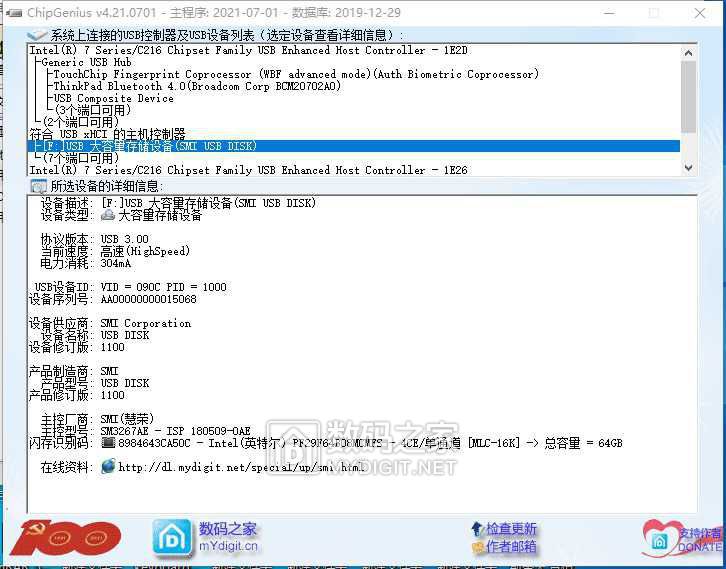
Task: Select the 3个端口可用 row
Action: click(x=93, y=110)
